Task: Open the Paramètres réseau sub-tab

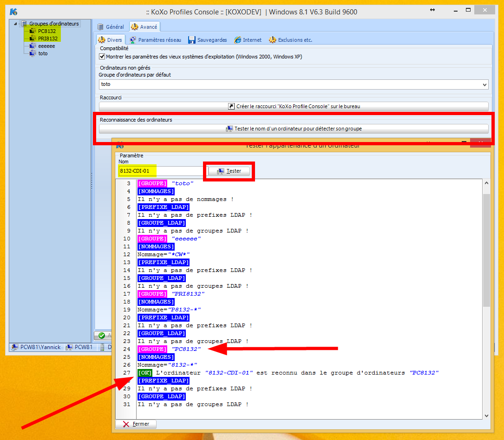Action: point(155,40)
